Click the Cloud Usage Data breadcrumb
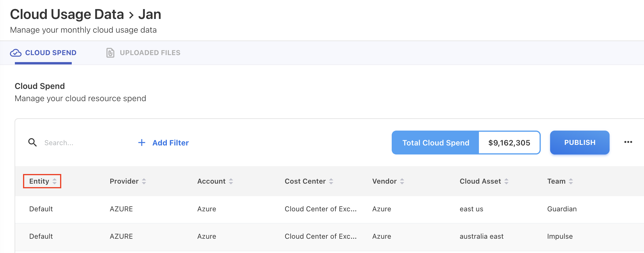The height and width of the screenshot is (253, 644). tap(67, 14)
